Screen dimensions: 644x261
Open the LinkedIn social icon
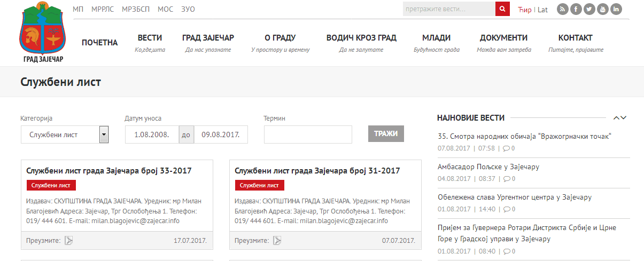tap(616, 9)
